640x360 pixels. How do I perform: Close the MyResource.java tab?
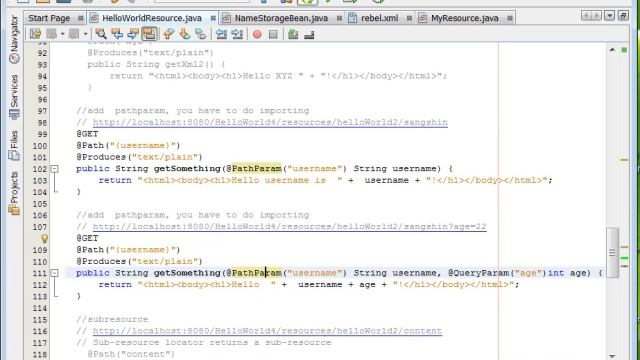(x=510, y=18)
